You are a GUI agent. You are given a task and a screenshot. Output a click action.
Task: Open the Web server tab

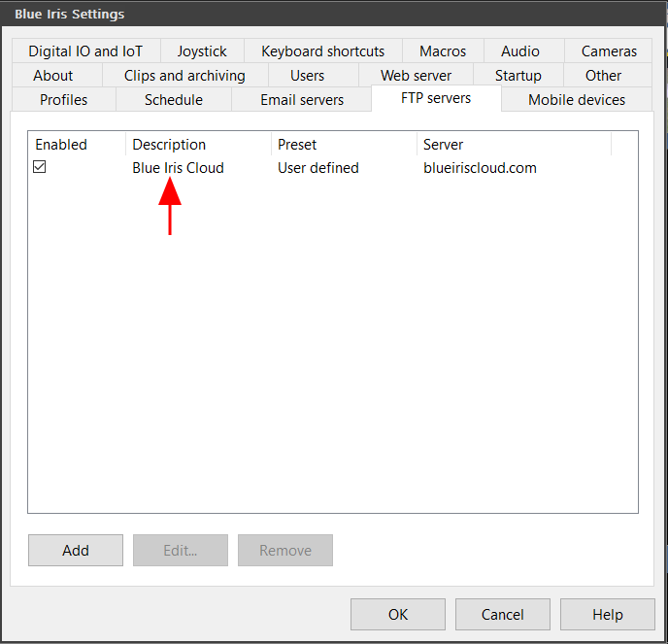tap(416, 75)
